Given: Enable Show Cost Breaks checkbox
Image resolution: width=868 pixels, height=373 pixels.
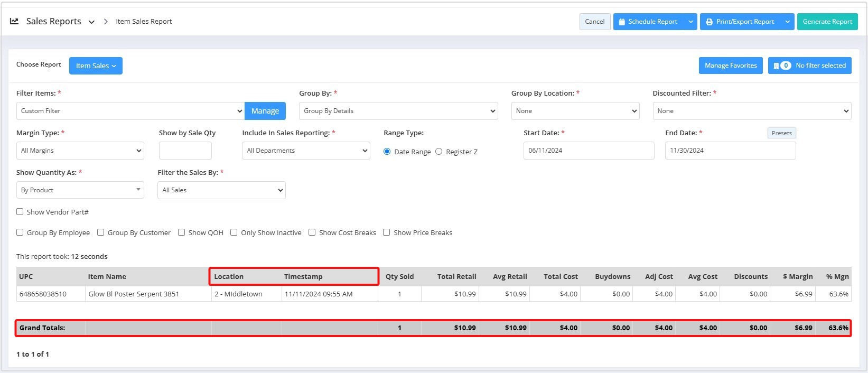Looking at the screenshot, I should [312, 232].
